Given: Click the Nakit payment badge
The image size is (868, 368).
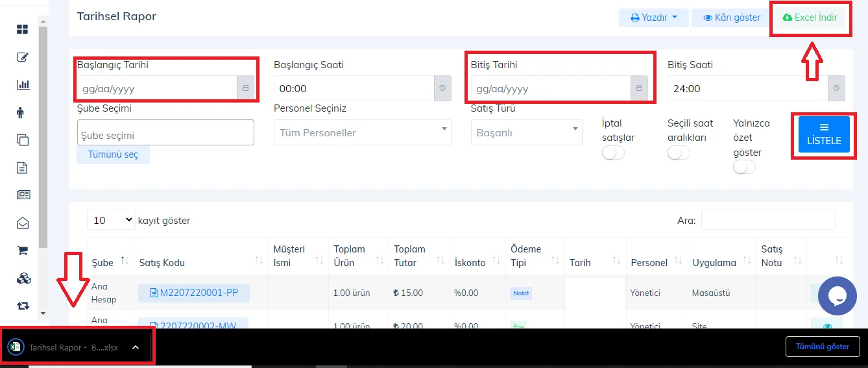Looking at the screenshot, I should click(521, 293).
